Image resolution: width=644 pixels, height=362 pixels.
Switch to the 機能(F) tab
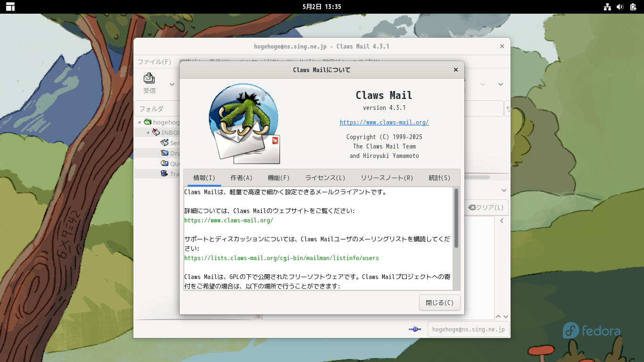pyautogui.click(x=279, y=178)
